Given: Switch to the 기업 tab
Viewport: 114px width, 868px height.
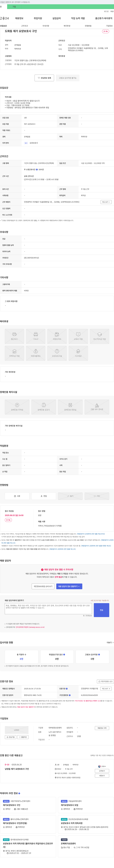Looking at the screenshot, I should point(14,7).
